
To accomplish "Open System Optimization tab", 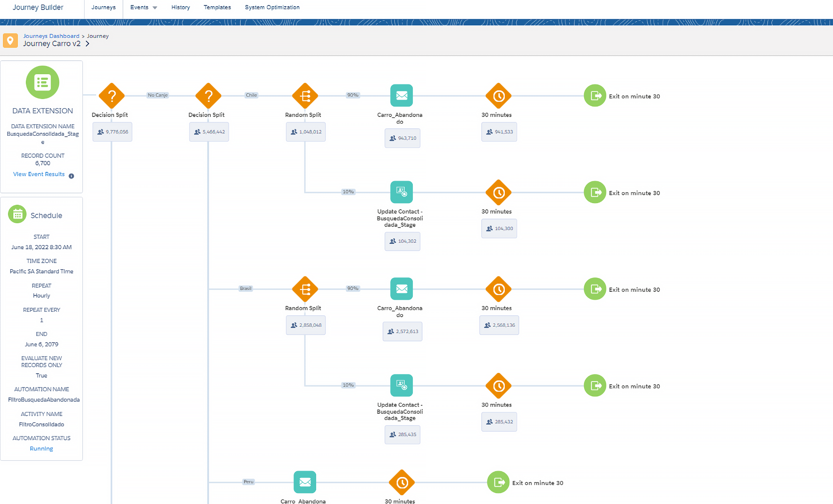I will click(272, 7).
